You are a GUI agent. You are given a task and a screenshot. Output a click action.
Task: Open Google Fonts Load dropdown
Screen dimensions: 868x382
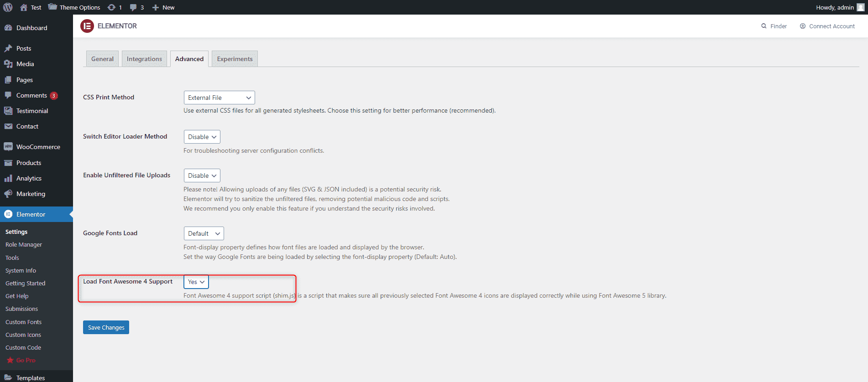pos(204,233)
